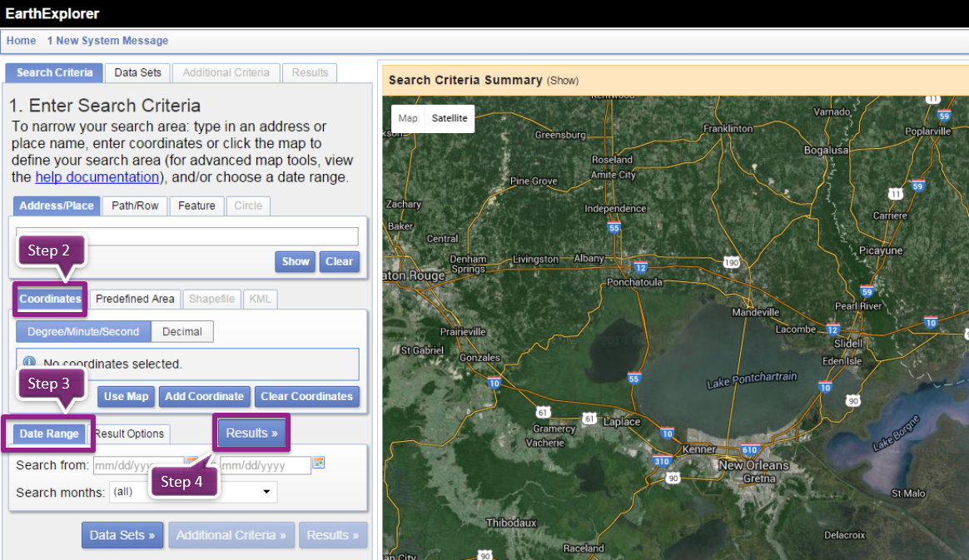Click the Livingston label on the map
This screenshot has width=969, height=560.
[535, 260]
